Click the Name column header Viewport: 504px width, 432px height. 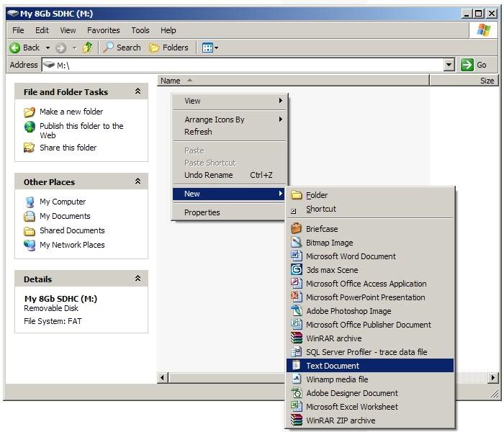[x=293, y=81]
